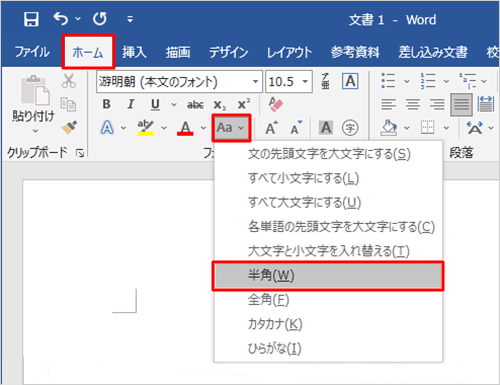The image size is (500, 385).
Task: Click the Copy icon
Action: click(x=69, y=104)
